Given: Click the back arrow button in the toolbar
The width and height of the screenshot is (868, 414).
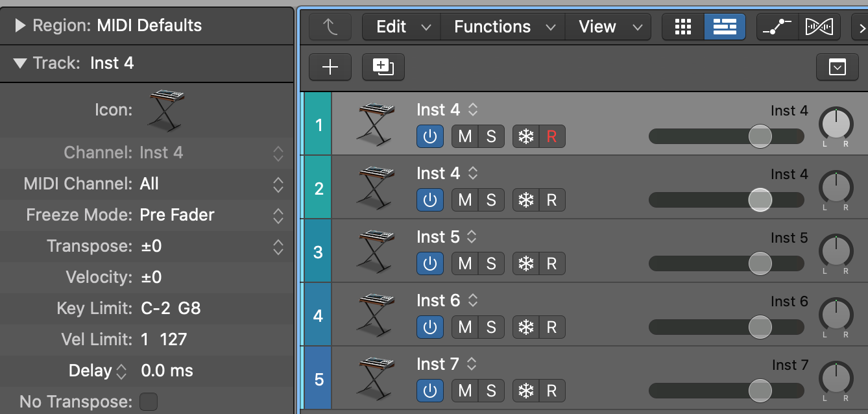Looking at the screenshot, I should pyautogui.click(x=330, y=27).
